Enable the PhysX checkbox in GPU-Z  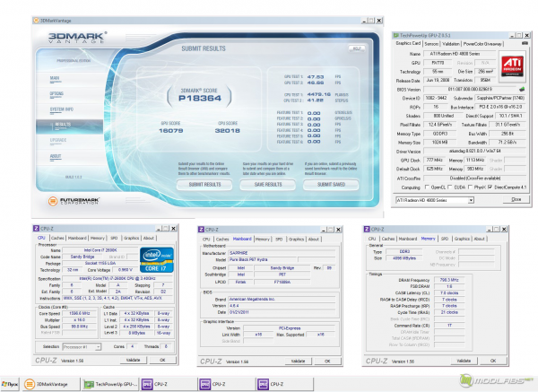tap(471, 187)
